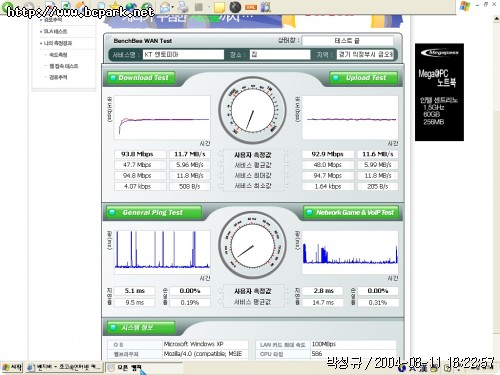Click the orange XML icon in the toolbar

click(x=251, y=7)
